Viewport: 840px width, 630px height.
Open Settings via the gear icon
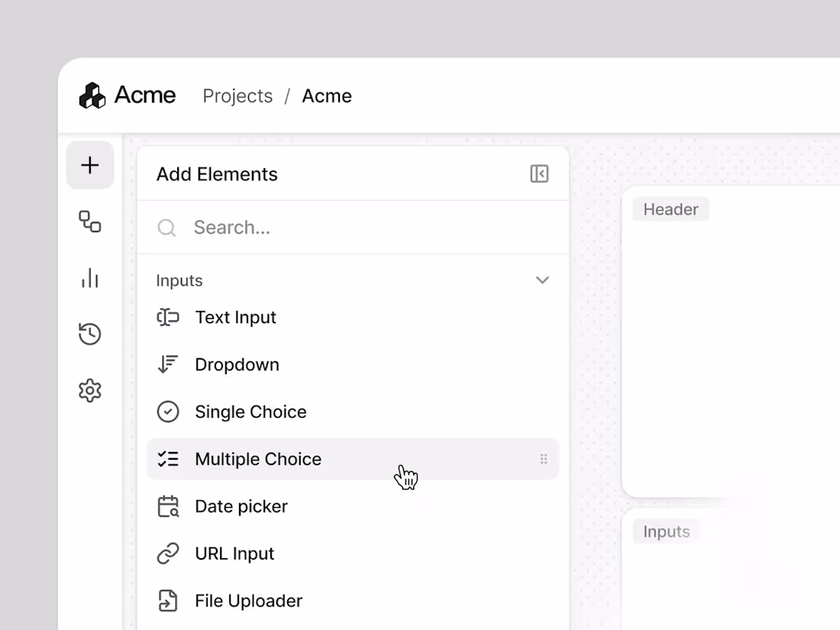click(x=90, y=390)
